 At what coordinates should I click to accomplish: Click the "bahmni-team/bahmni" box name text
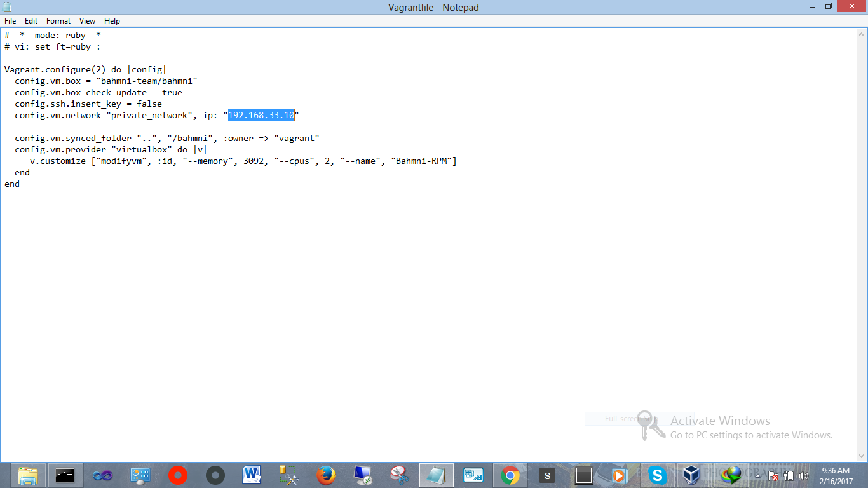pos(147,81)
